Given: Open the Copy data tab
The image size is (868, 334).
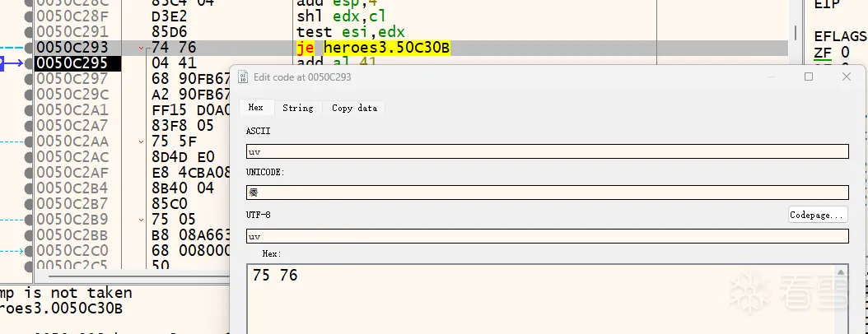Looking at the screenshot, I should pyautogui.click(x=354, y=108).
